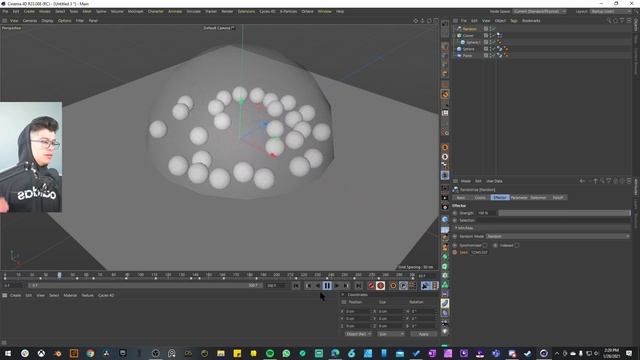Click Object Manager search magnifier icon

coord(609,20)
